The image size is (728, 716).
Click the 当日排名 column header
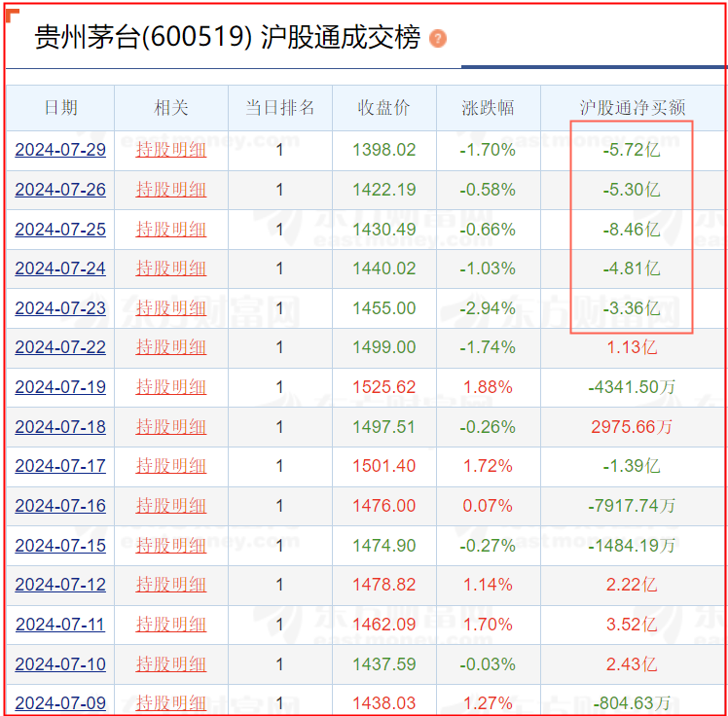pyautogui.click(x=280, y=108)
